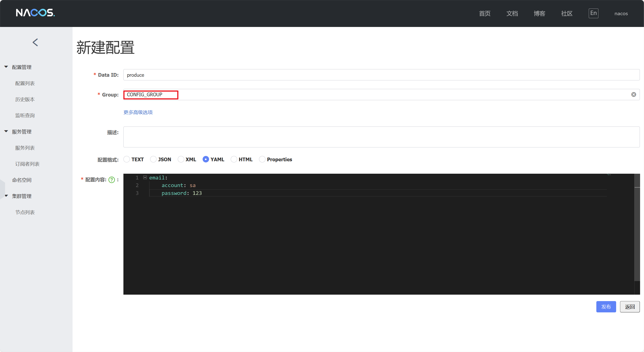Screen dimensions: 644x352
Task: Open 订阅者列表 in sidebar
Action: 27,164
